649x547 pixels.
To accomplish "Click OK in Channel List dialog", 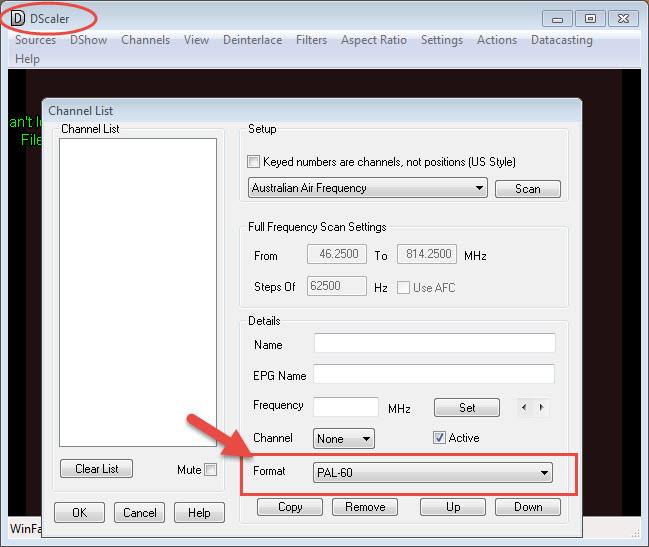I will (x=79, y=513).
